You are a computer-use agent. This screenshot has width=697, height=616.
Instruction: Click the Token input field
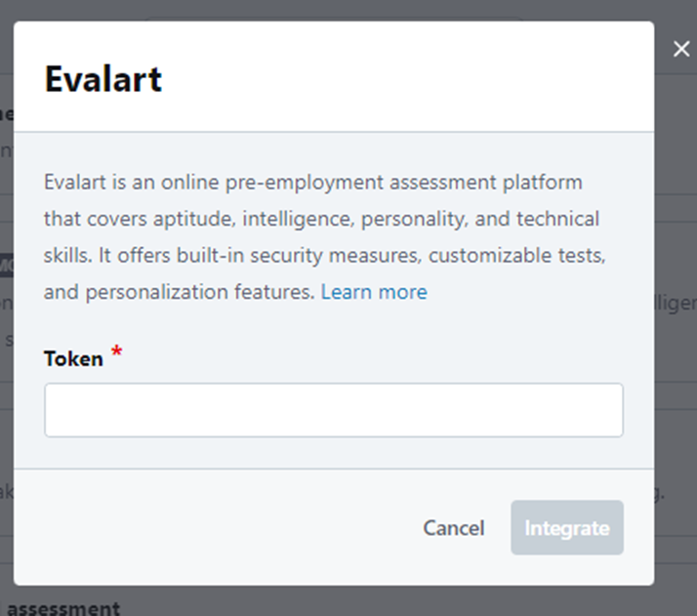[333, 410]
